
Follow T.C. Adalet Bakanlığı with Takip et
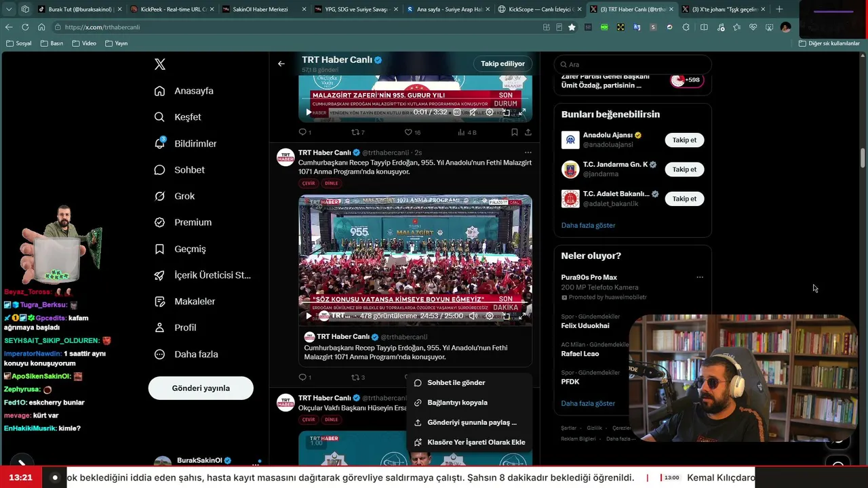tap(684, 199)
